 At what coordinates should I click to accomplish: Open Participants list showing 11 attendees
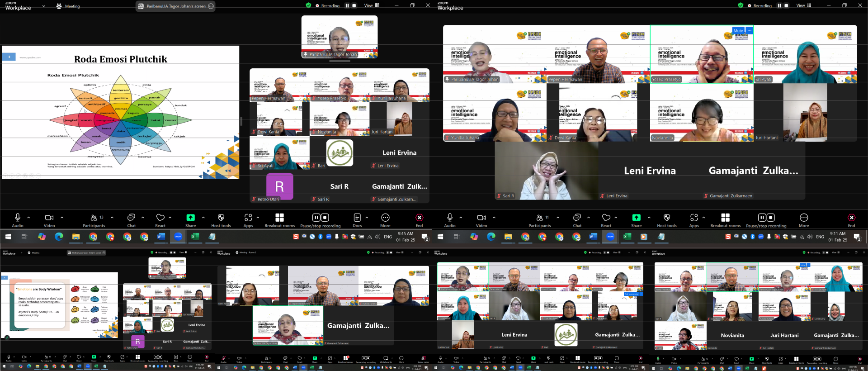tap(540, 219)
